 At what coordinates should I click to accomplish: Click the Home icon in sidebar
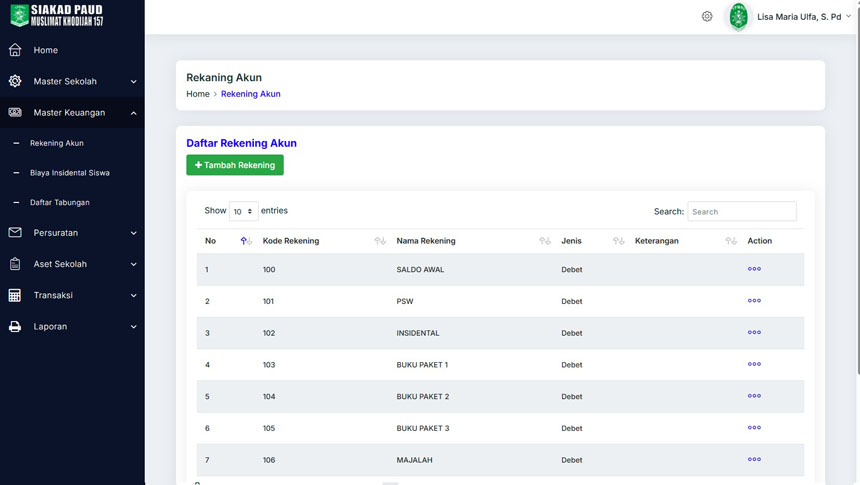coord(15,50)
